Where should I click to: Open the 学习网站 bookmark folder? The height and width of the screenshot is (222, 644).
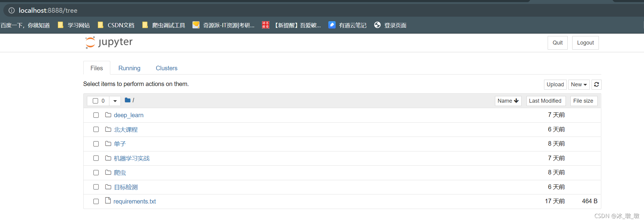(x=74, y=25)
